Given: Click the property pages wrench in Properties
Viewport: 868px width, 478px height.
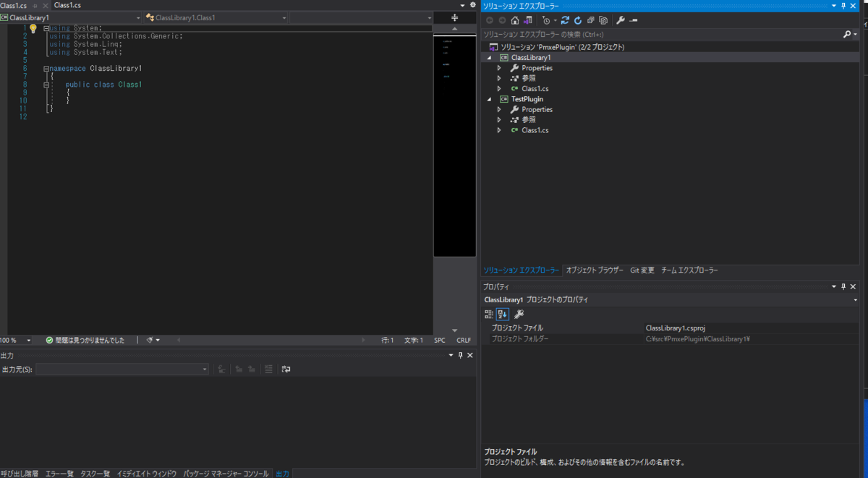Looking at the screenshot, I should 519,314.
